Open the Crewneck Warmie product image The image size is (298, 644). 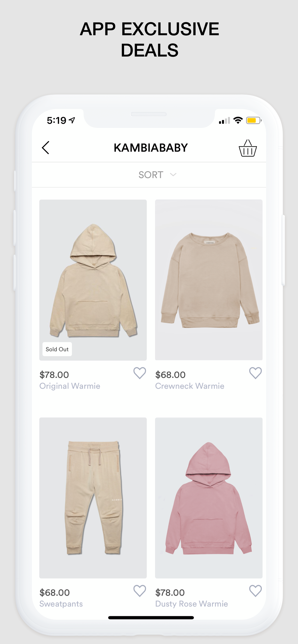coord(209,280)
